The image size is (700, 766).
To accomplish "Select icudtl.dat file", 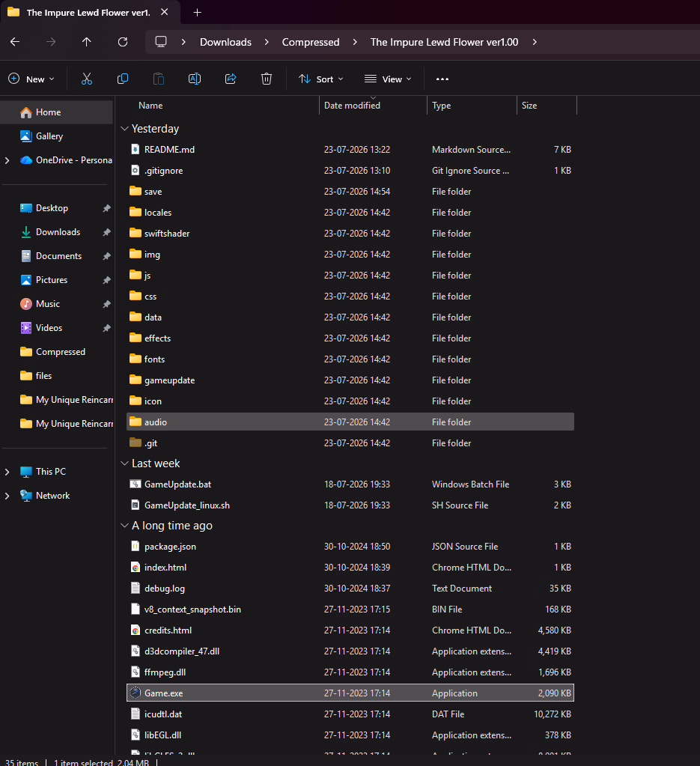I will pos(350,714).
